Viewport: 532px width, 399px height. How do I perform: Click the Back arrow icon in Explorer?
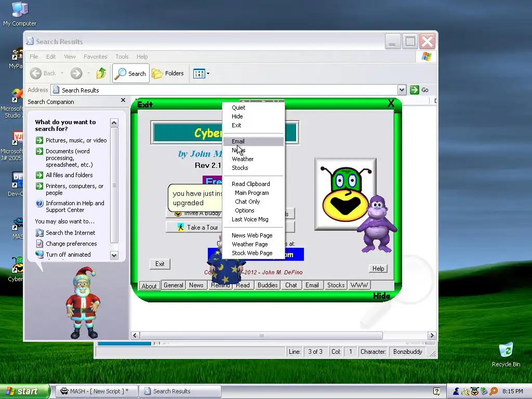pyautogui.click(x=36, y=73)
